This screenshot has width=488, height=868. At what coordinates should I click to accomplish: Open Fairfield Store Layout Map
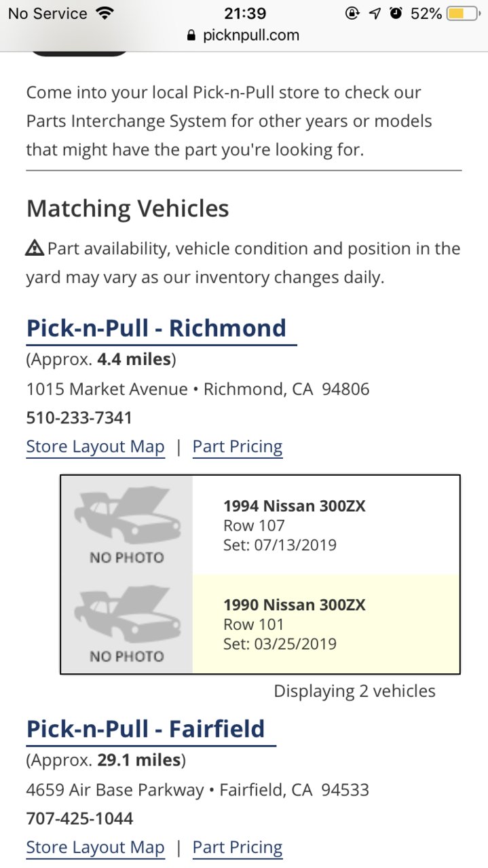(x=95, y=847)
